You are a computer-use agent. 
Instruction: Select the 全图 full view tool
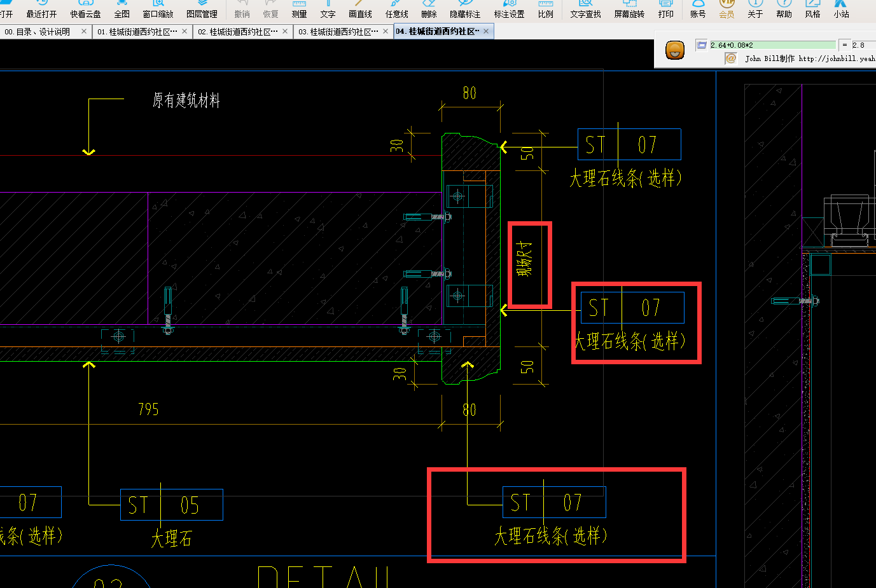coord(122,10)
